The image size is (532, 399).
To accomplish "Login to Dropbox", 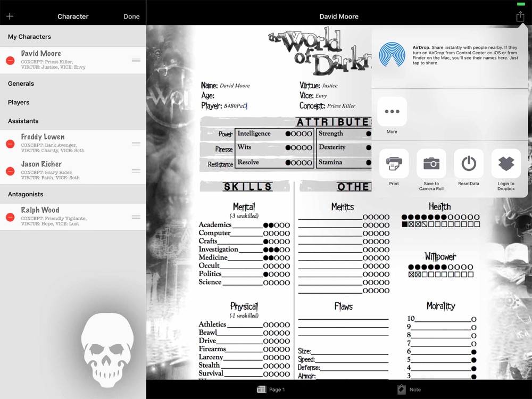I will tap(506, 163).
